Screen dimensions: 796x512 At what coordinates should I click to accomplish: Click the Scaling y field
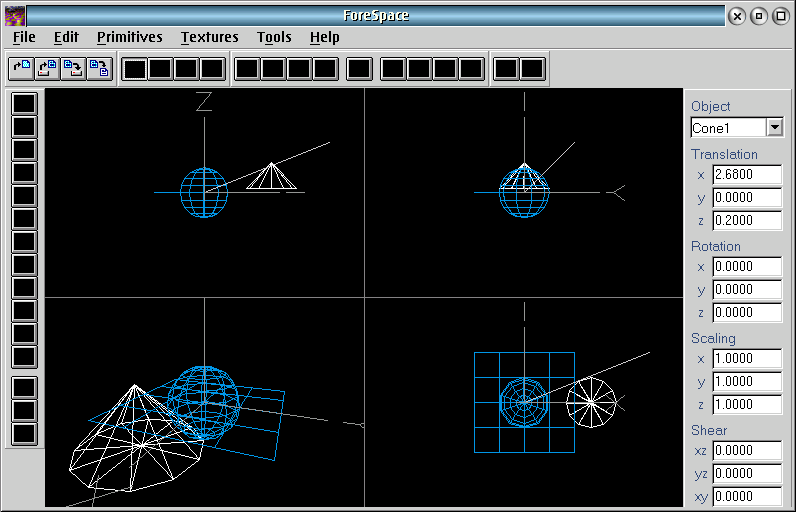pos(747,382)
